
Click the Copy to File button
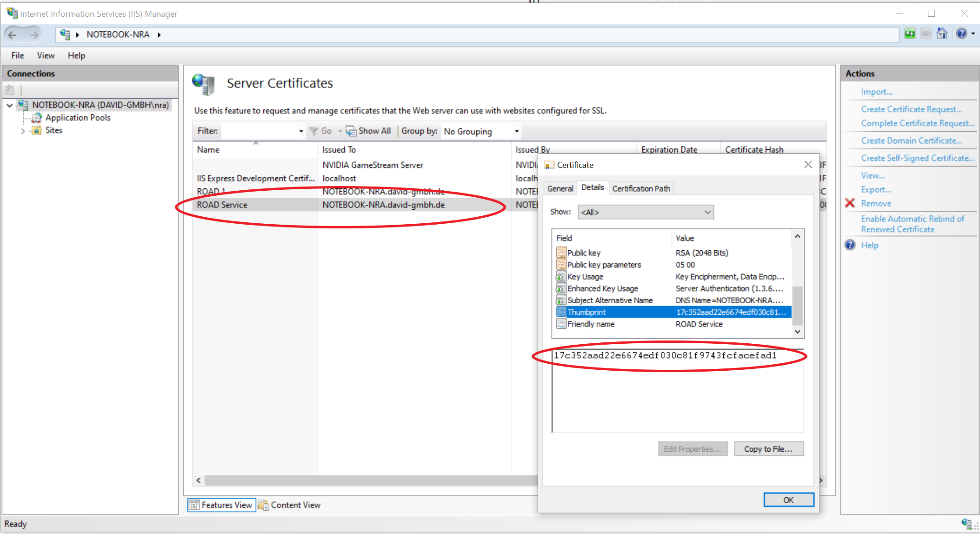(x=768, y=449)
